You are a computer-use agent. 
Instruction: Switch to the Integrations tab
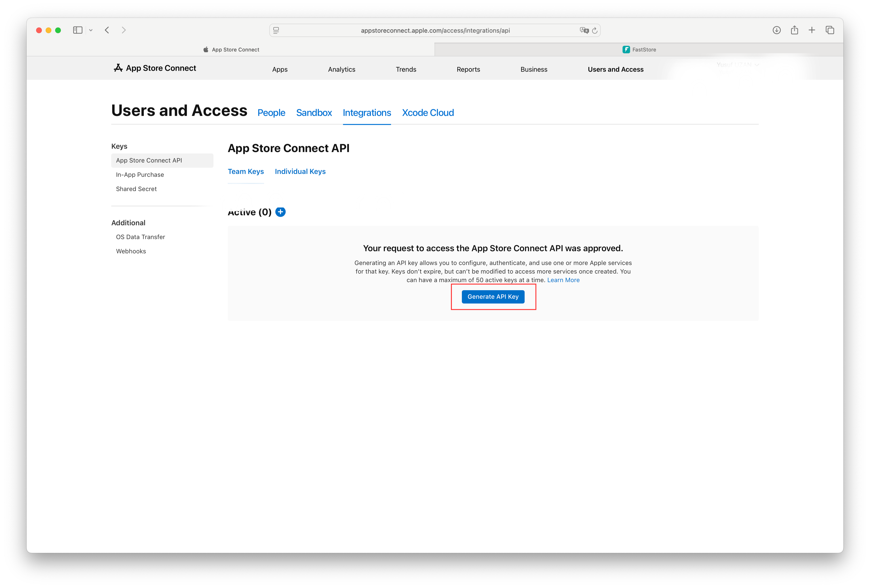(x=367, y=113)
